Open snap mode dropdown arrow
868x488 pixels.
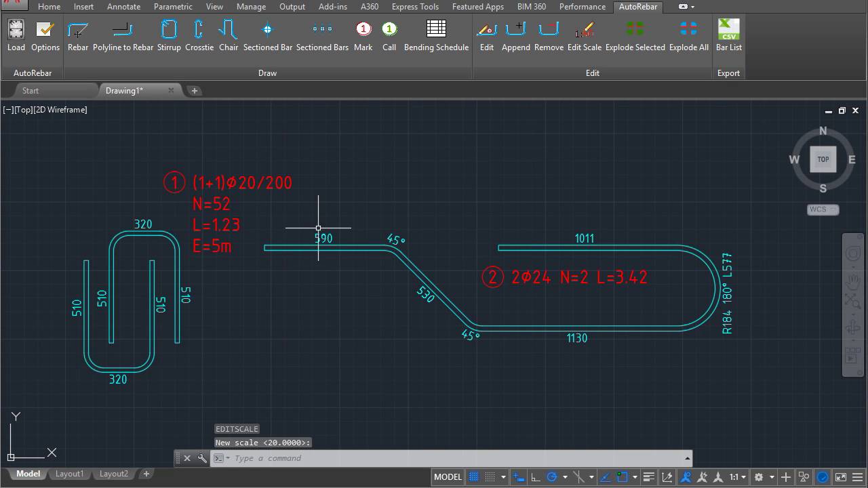pyautogui.click(x=502, y=477)
